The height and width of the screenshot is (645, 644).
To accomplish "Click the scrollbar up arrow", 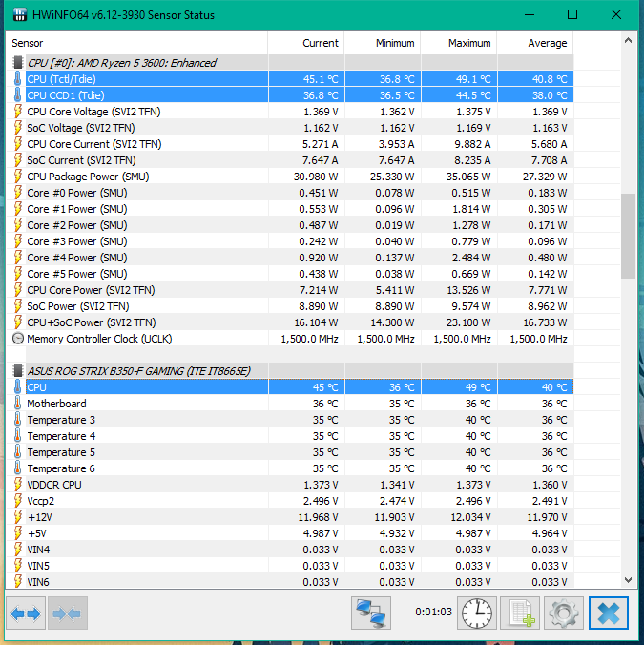I will 628,40.
